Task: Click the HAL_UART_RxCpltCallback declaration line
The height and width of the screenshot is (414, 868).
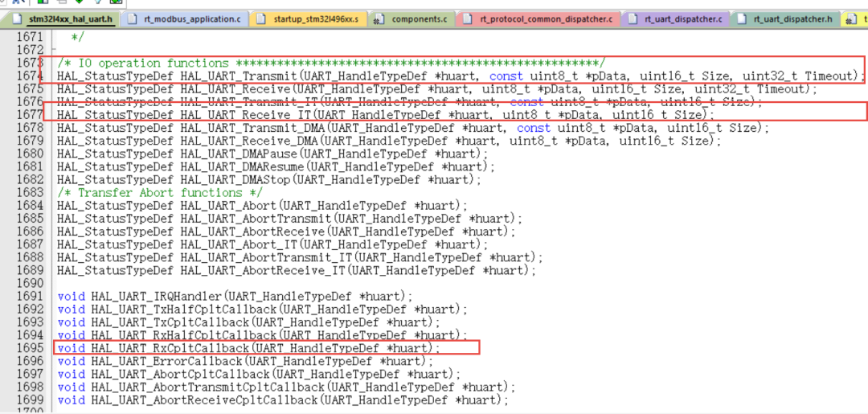Action: click(249, 348)
